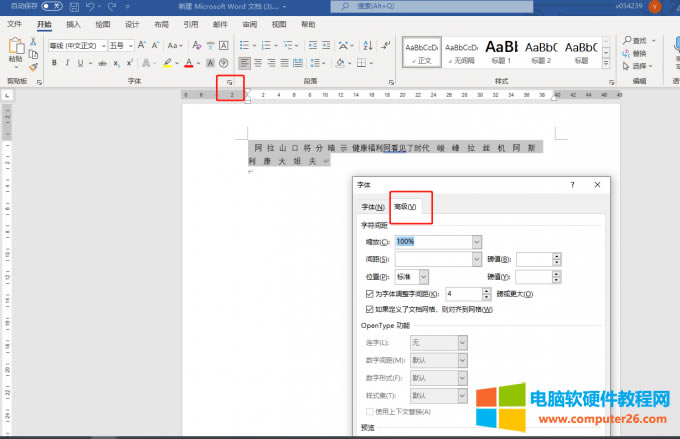
Task: Center-align the paragraph text
Action: click(258, 63)
